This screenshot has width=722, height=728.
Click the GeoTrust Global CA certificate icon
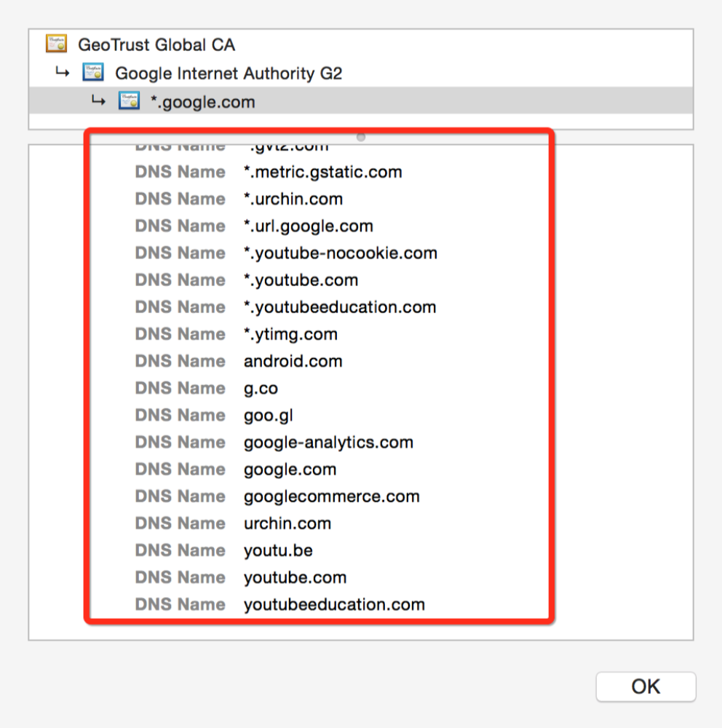point(57,44)
